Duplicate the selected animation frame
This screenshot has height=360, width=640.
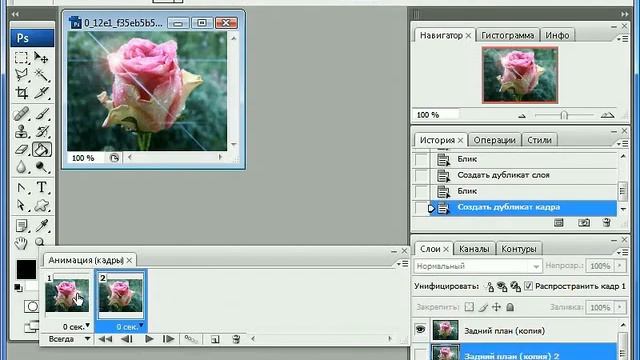215,339
